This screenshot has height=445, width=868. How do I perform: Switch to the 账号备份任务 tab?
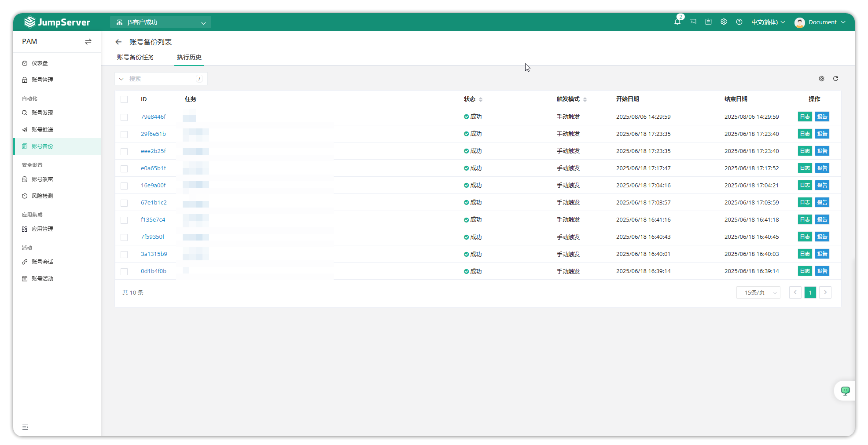136,58
